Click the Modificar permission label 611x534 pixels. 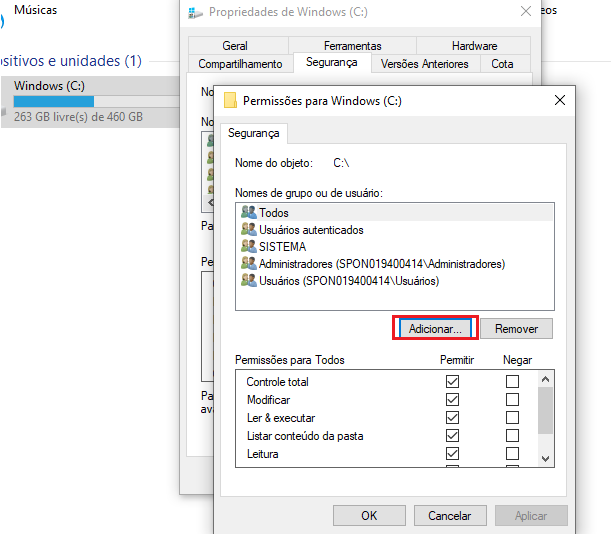[x=268, y=400]
